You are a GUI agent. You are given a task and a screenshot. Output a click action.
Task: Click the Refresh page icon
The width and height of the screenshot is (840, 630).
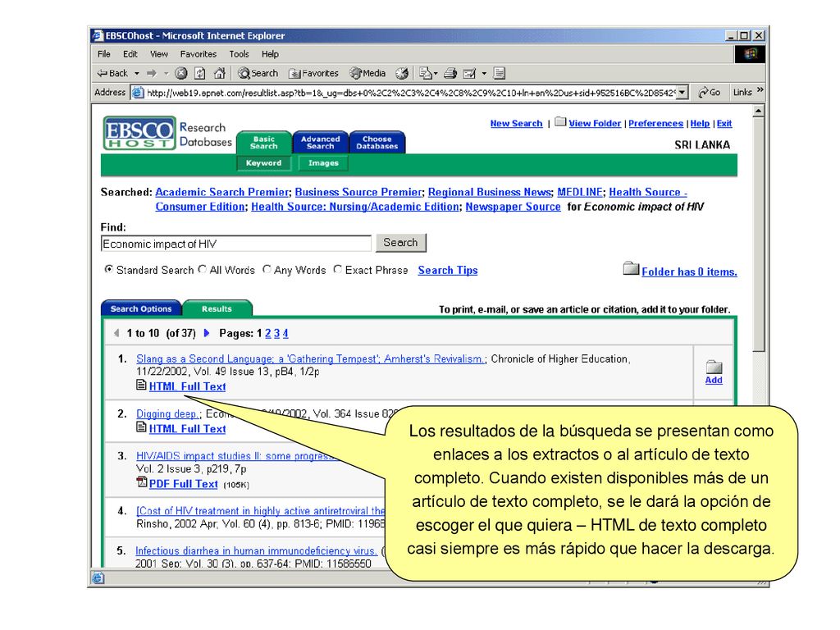(x=200, y=73)
